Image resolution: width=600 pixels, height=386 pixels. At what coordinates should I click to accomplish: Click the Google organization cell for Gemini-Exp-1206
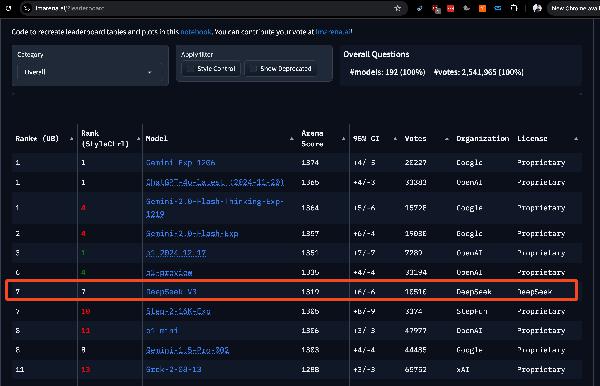pos(469,163)
